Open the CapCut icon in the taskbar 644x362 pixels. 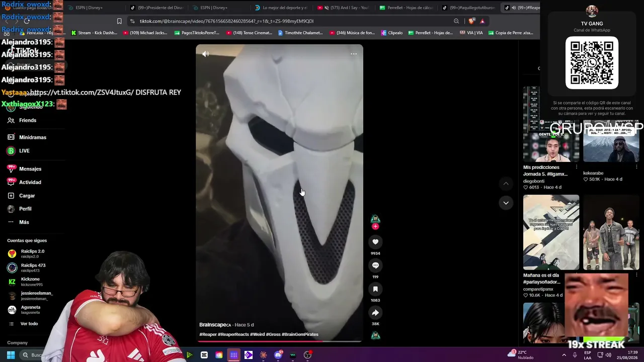click(204, 355)
